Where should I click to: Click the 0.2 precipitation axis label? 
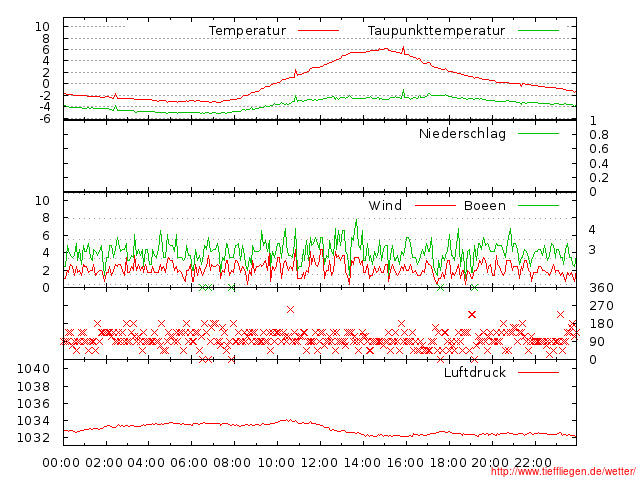(x=599, y=178)
